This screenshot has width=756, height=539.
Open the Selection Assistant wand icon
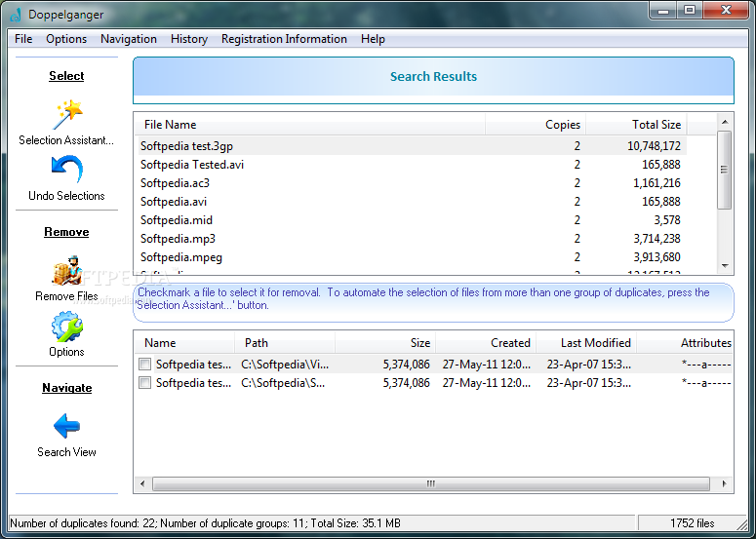click(x=67, y=115)
